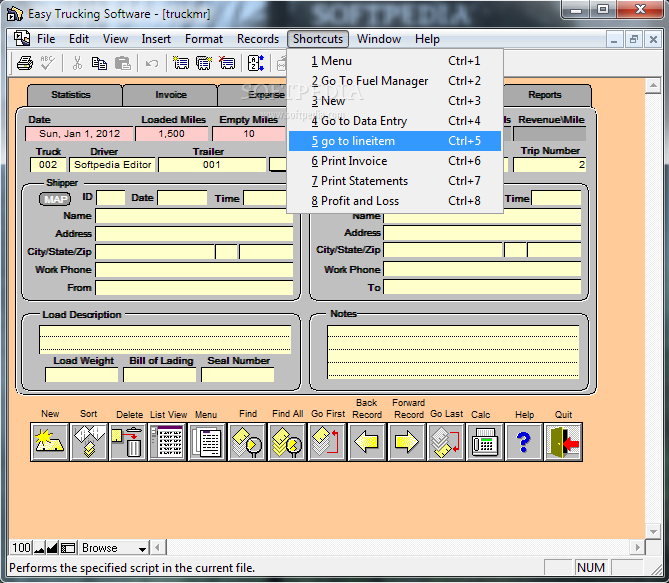Select 'Go to Data Entry' entry

point(395,121)
